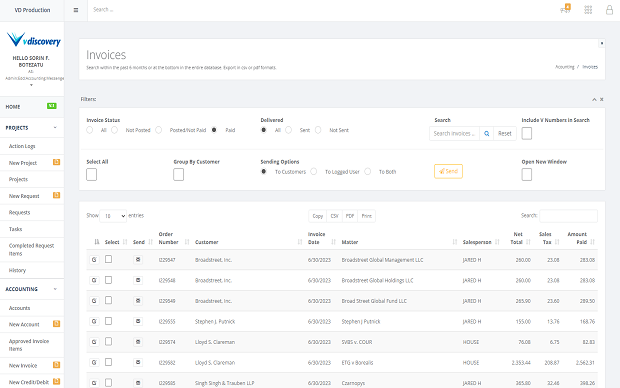Open Tasks in sidebar

pyautogui.click(x=15, y=229)
